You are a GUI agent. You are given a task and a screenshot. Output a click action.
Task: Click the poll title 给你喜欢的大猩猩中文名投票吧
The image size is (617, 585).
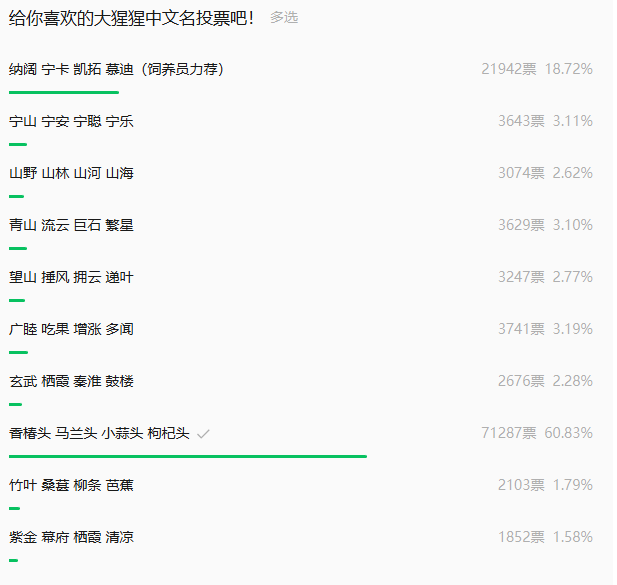click(131, 18)
